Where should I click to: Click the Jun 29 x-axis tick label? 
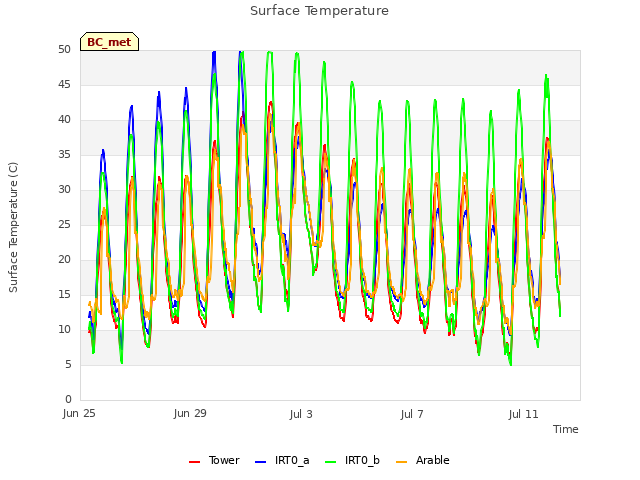point(190,414)
